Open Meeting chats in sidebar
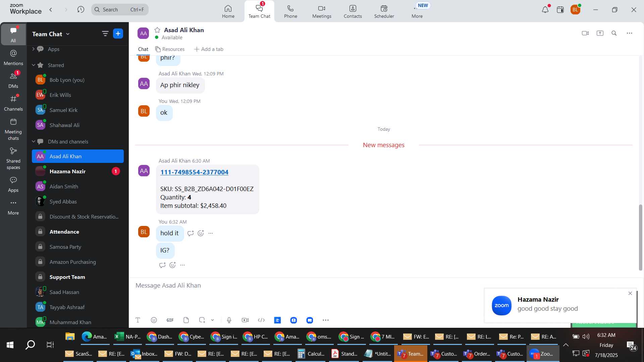 (13, 129)
